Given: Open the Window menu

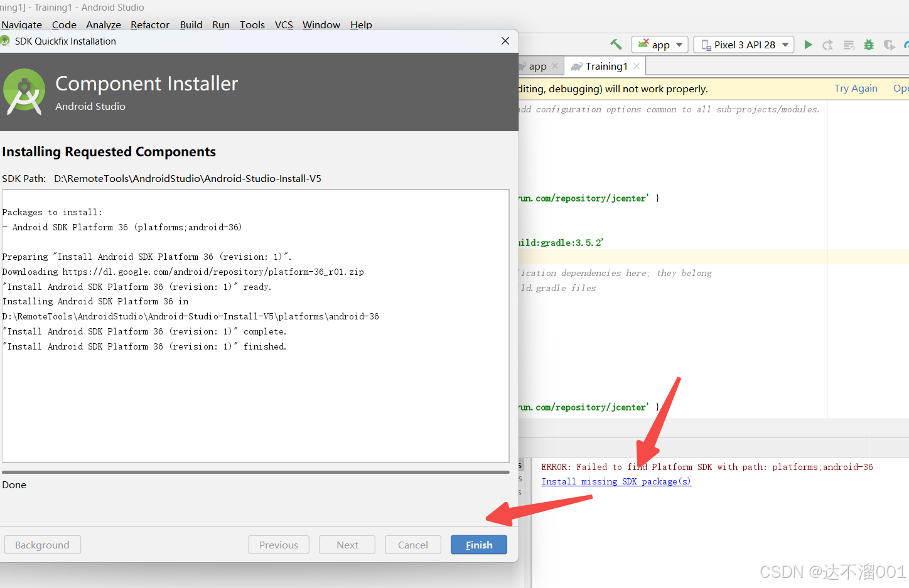Looking at the screenshot, I should click(321, 24).
